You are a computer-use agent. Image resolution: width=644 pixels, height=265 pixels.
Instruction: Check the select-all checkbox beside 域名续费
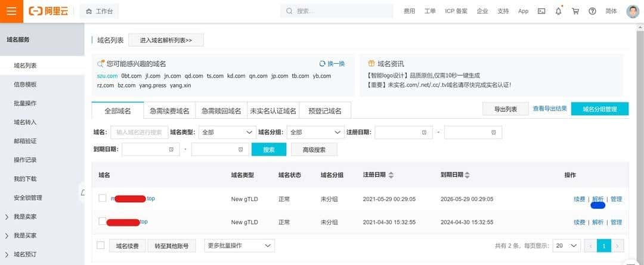pos(100,245)
